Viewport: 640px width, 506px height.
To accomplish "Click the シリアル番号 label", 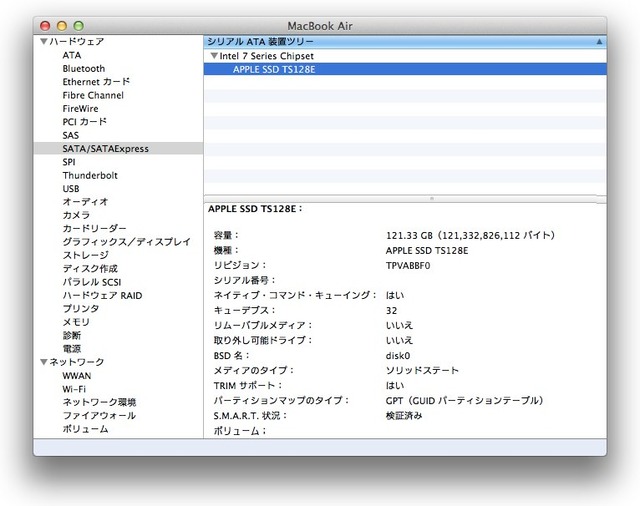I will (244, 280).
